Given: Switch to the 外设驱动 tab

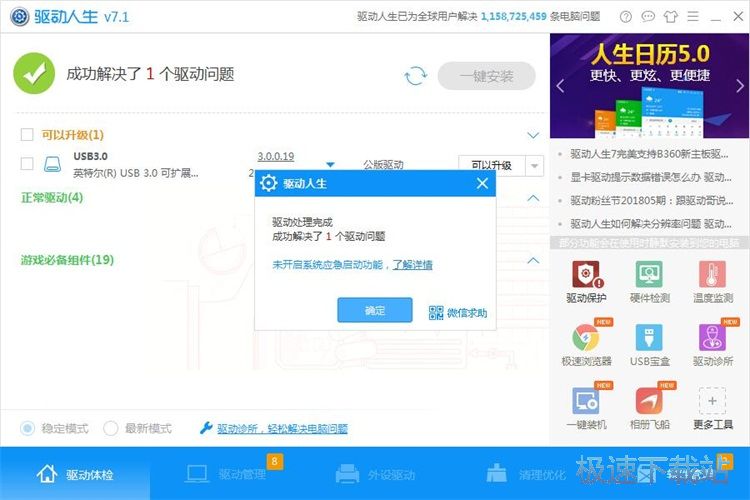Looking at the screenshot, I should (375, 474).
